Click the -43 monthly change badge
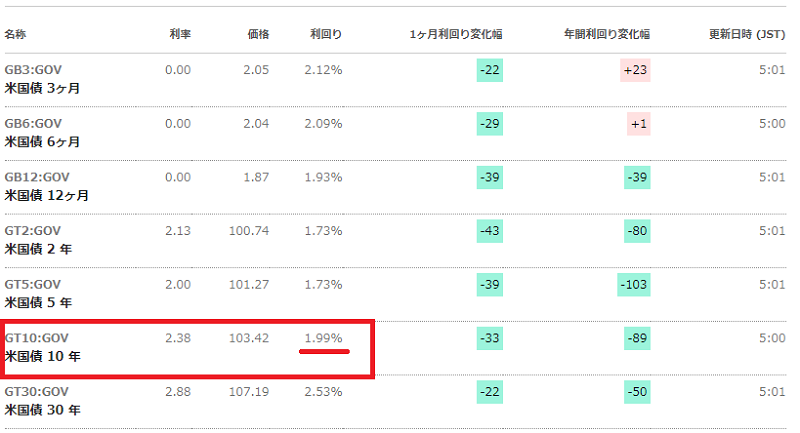 490,231
